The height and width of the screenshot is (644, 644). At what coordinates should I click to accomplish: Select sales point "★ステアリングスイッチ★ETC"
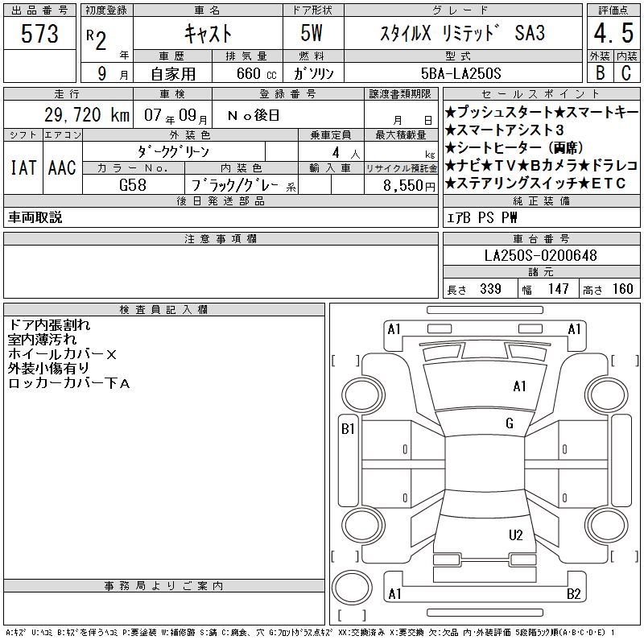point(535,184)
